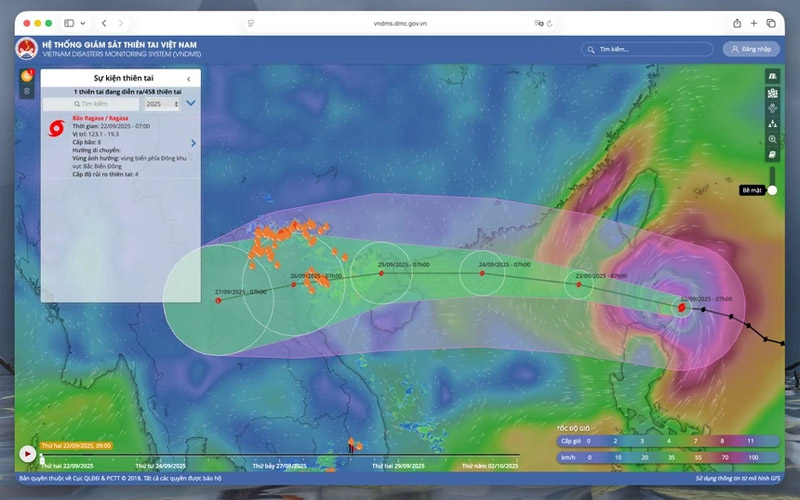Viewport: 800px width, 500px height.
Task: Open the legend book icon in right toolbar
Action: 772,156
